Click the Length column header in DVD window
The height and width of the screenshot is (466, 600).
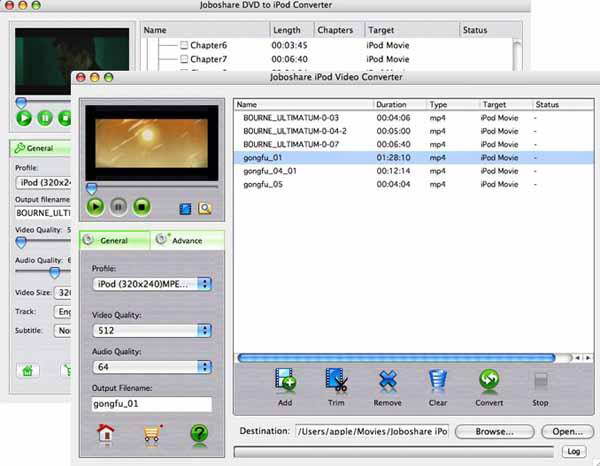(x=292, y=30)
